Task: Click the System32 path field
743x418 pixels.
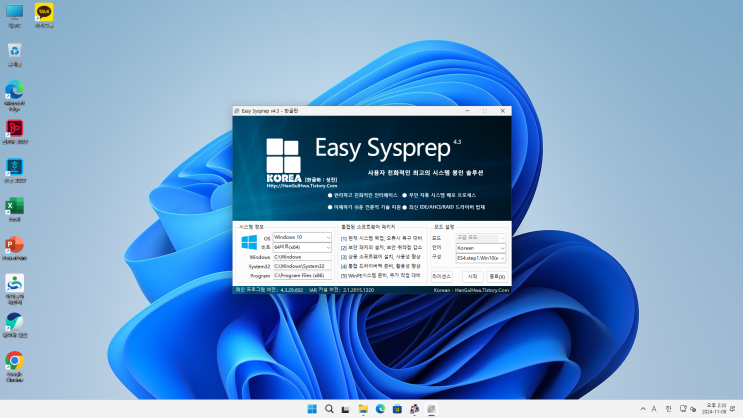Action: [x=302, y=266]
